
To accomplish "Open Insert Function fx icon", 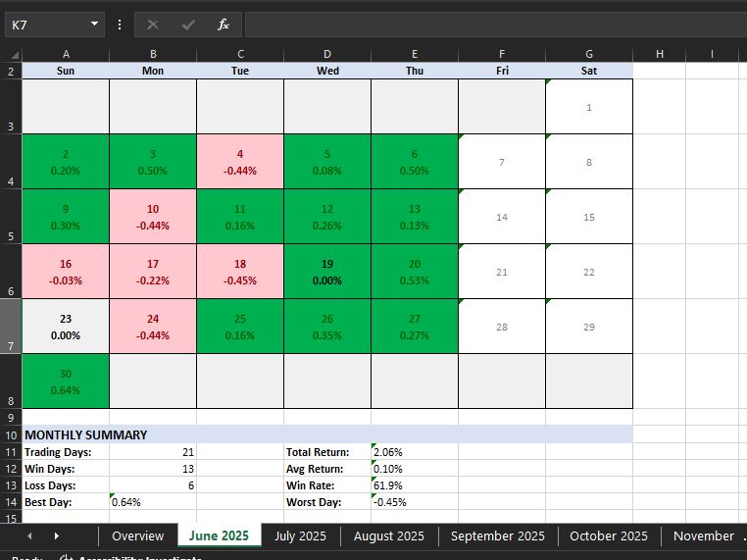I will (x=223, y=25).
